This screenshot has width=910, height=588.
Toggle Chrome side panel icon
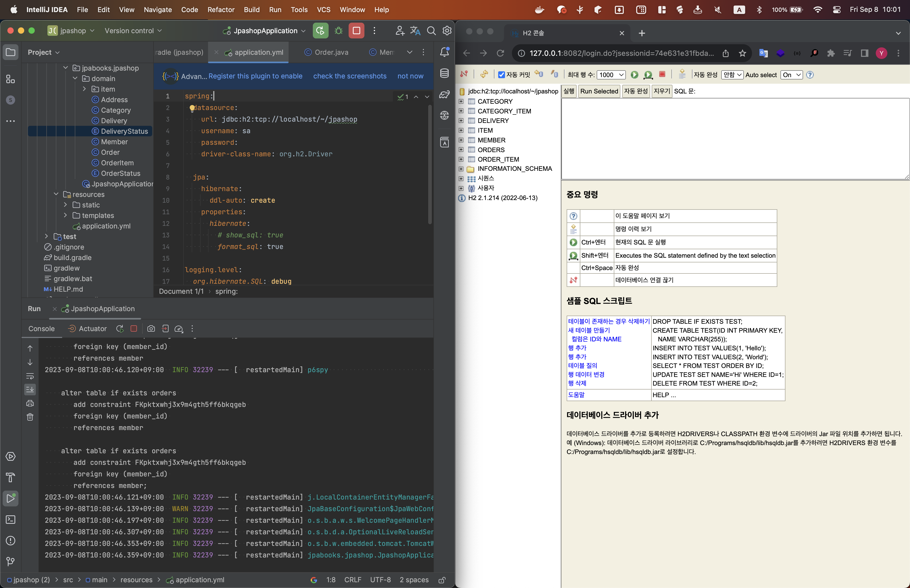tap(864, 53)
